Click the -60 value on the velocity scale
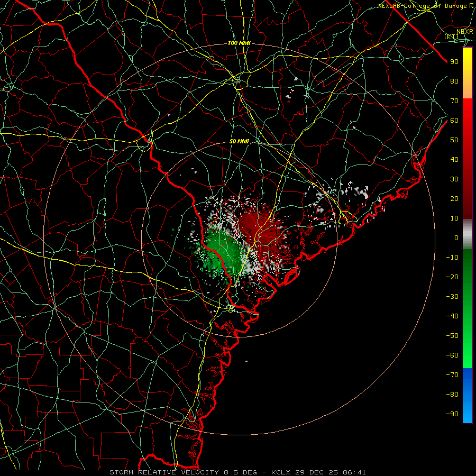 [452, 355]
